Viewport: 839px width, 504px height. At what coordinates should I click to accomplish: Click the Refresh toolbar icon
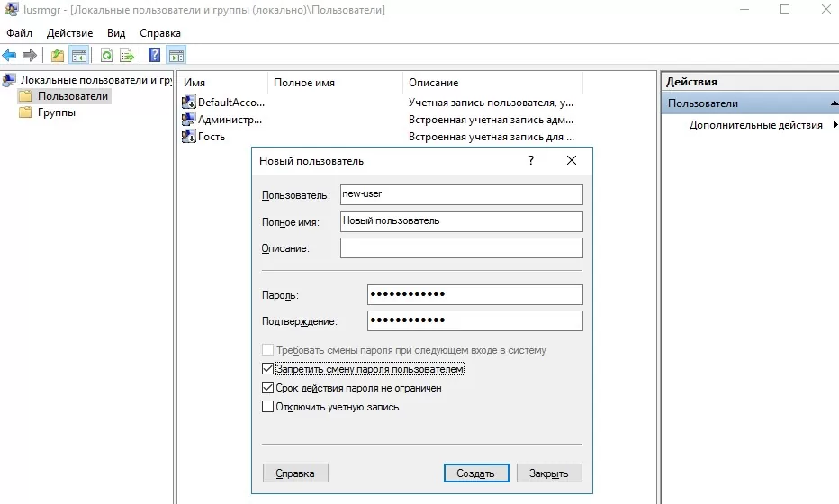107,55
